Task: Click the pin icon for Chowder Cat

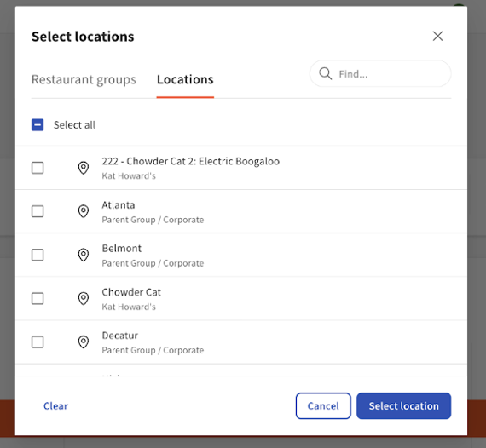Action: (x=83, y=298)
